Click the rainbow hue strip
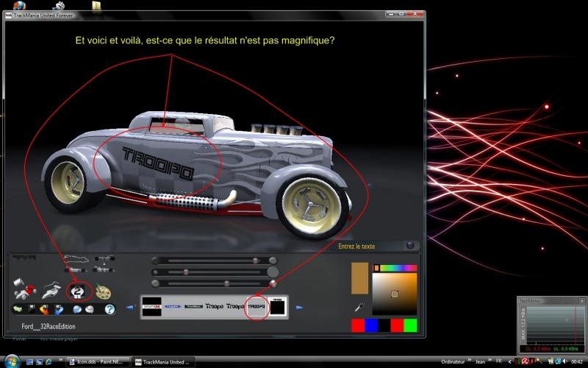Viewport: 588px width, 368px height. click(395, 268)
